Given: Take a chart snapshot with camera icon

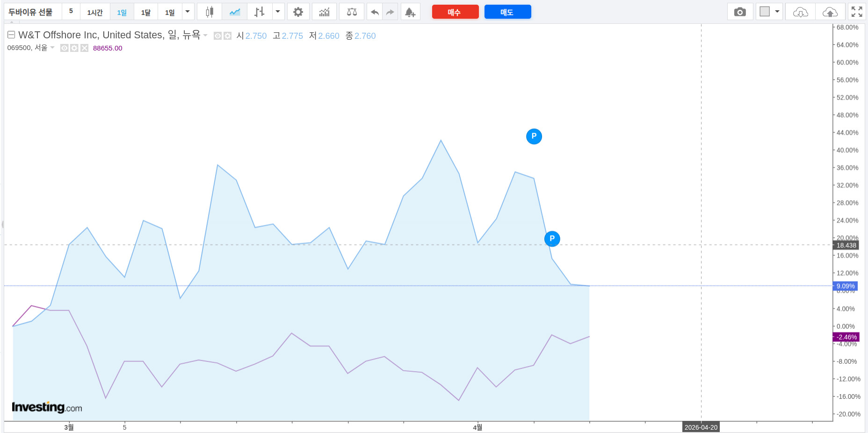Looking at the screenshot, I should pyautogui.click(x=740, y=12).
